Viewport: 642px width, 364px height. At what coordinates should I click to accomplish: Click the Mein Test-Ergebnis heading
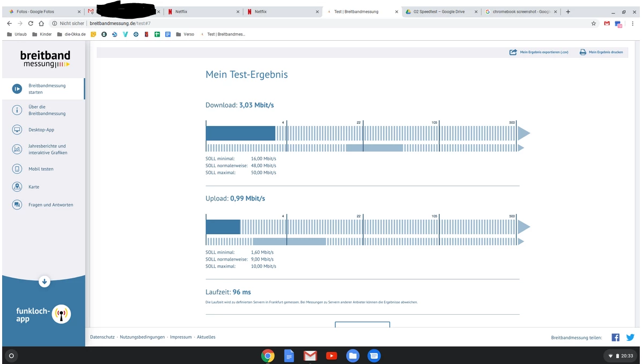pyautogui.click(x=247, y=75)
